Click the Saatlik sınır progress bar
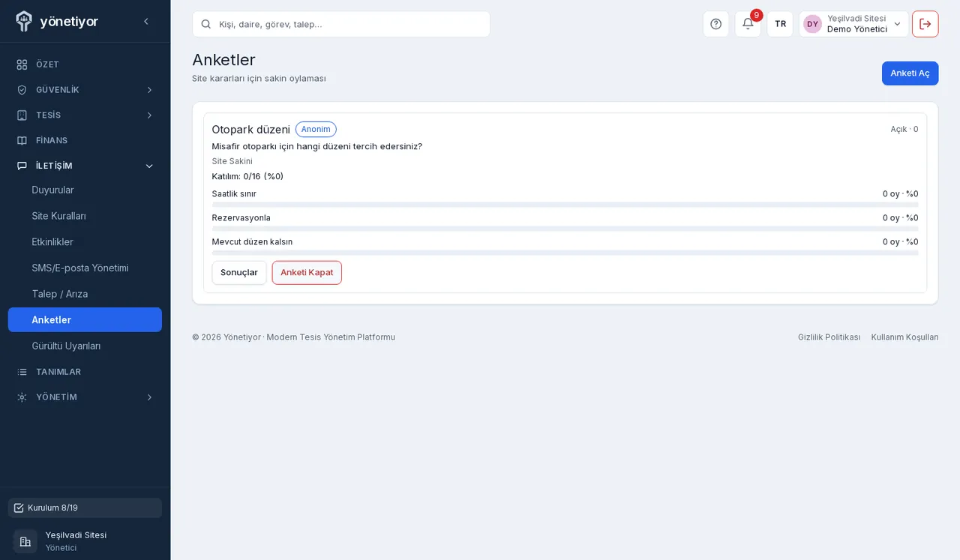Image resolution: width=960 pixels, height=560 pixels. click(x=565, y=205)
